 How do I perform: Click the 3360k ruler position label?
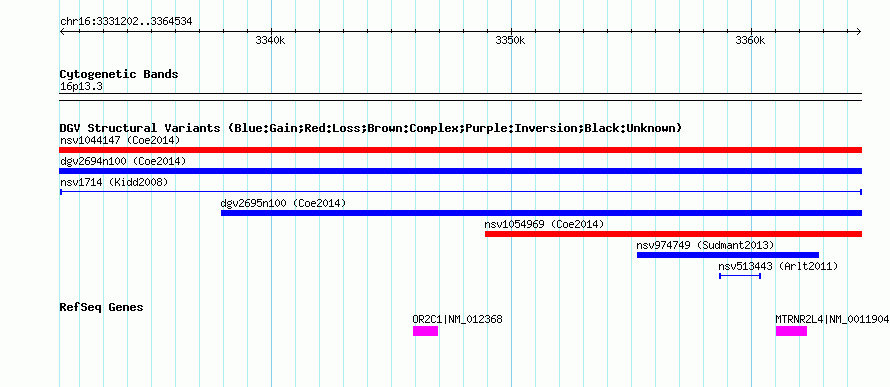pyautogui.click(x=750, y=40)
